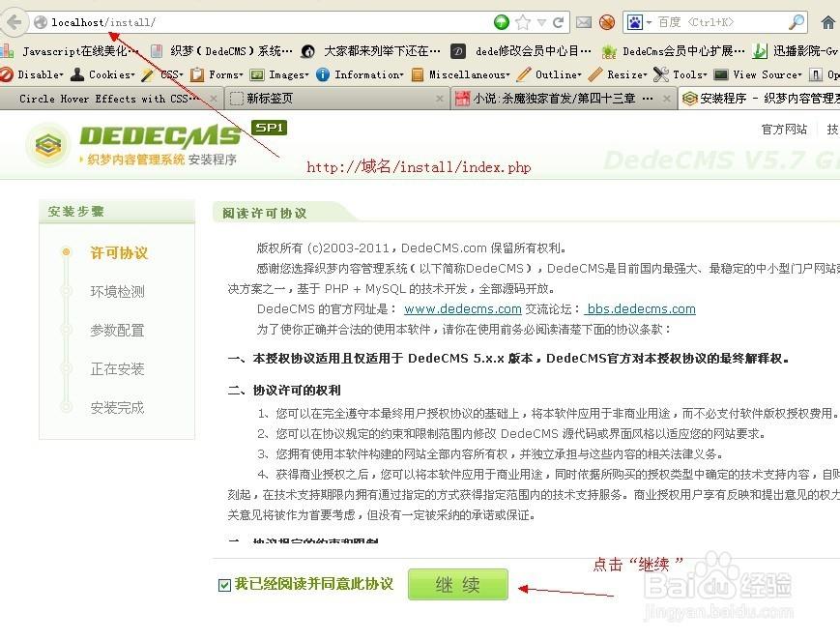Open the search engine selector dropdown
Screen dimensions: 840x641
point(649,22)
